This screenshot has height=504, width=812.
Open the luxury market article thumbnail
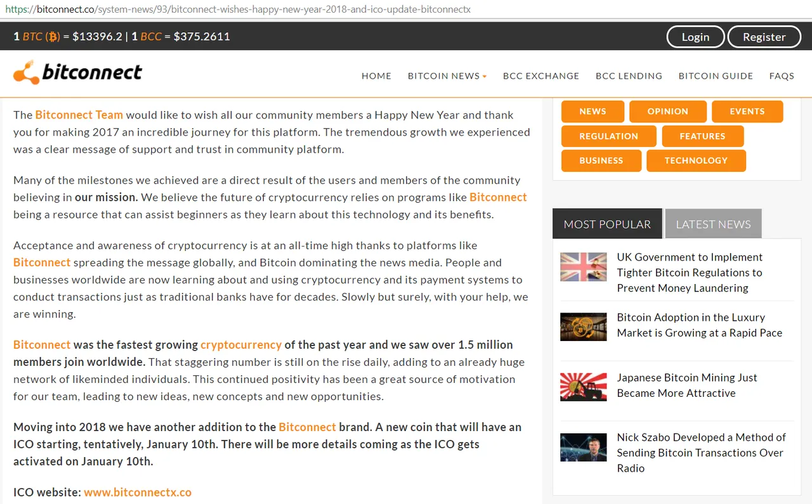coord(584,327)
